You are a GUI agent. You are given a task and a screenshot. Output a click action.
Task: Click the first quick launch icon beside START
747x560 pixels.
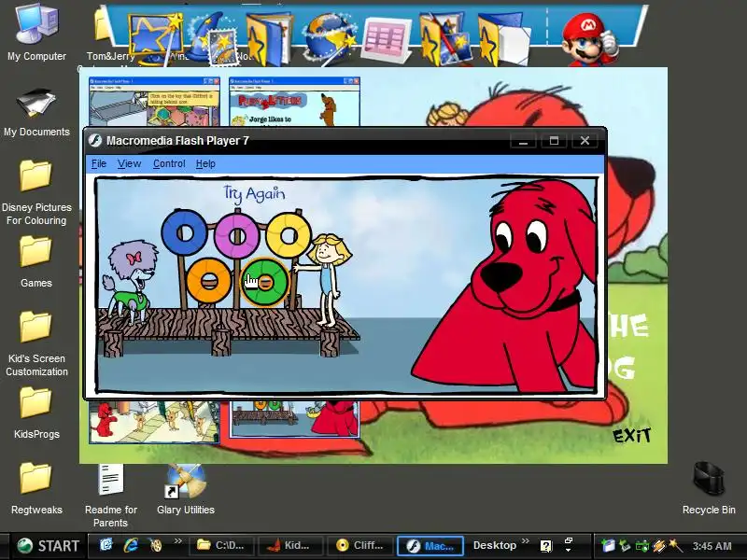(106, 545)
